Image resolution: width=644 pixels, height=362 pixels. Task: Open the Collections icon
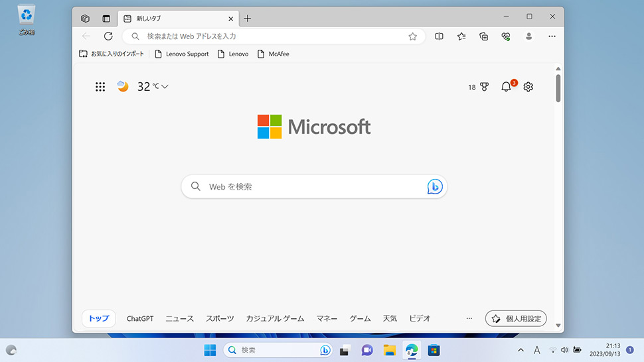[x=483, y=36]
